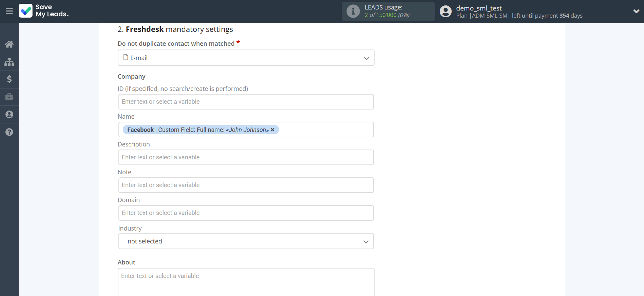
Task: Click the briefcase sidebar icon
Action: (9, 97)
